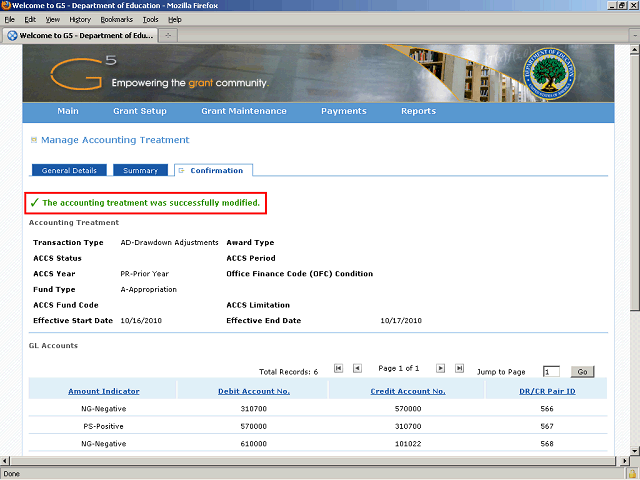Viewport: 640px width, 480px height.
Task: Expand the Grant Maintenance menu
Action: pyautogui.click(x=243, y=111)
